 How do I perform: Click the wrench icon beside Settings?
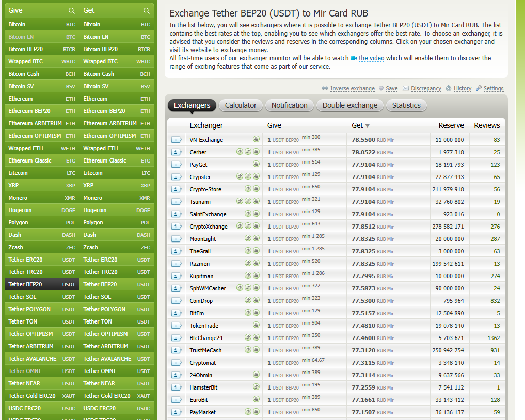(x=479, y=88)
